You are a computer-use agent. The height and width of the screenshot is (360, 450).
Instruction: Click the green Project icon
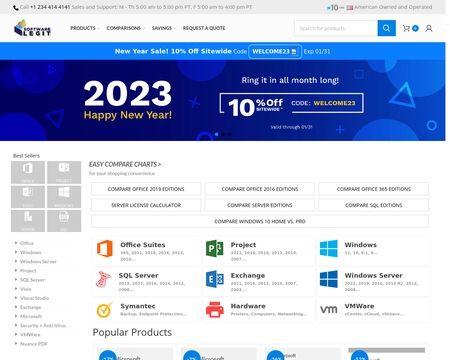coord(215,248)
